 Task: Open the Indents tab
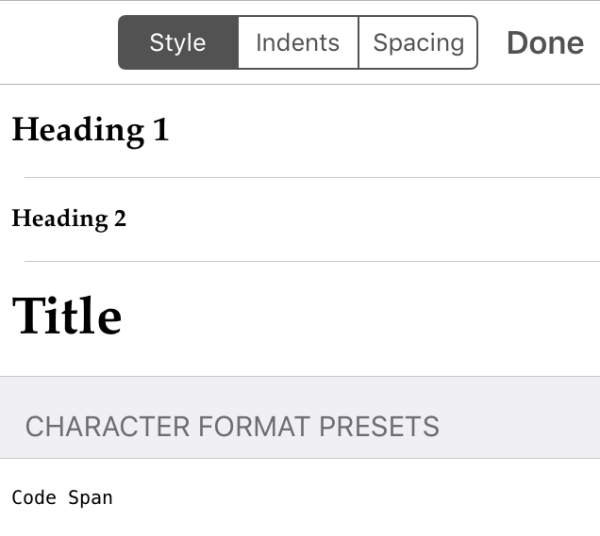tap(298, 43)
